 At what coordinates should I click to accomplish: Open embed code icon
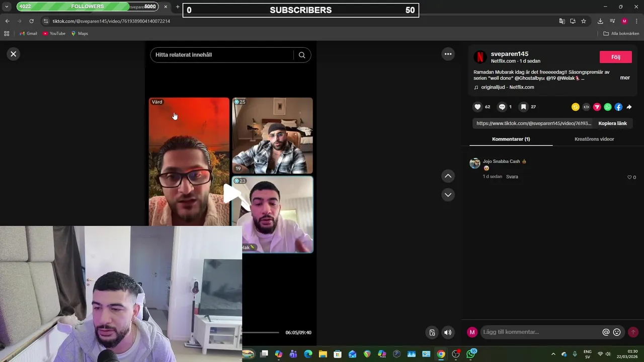coord(586,107)
